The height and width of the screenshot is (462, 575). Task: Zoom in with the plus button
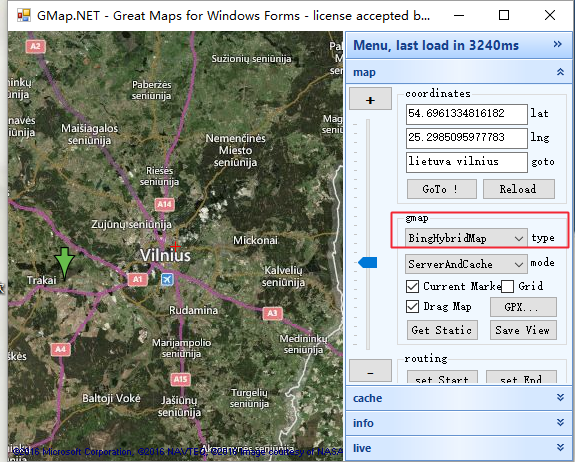click(x=370, y=99)
